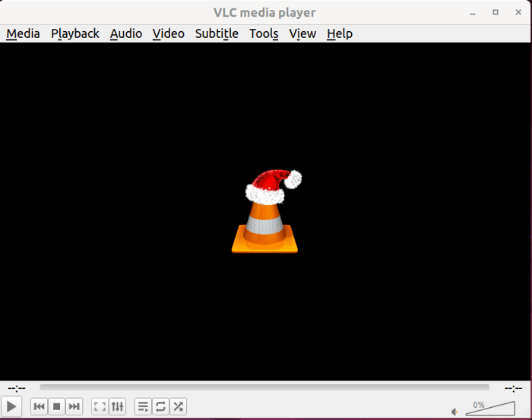Open the Media menu

point(23,33)
